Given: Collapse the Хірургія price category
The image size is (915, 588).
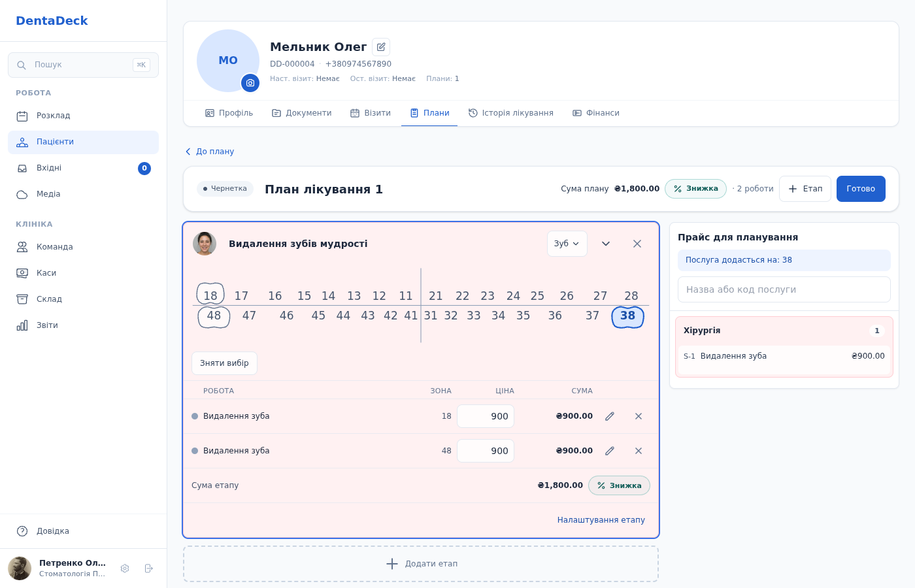Looking at the screenshot, I should pos(784,331).
